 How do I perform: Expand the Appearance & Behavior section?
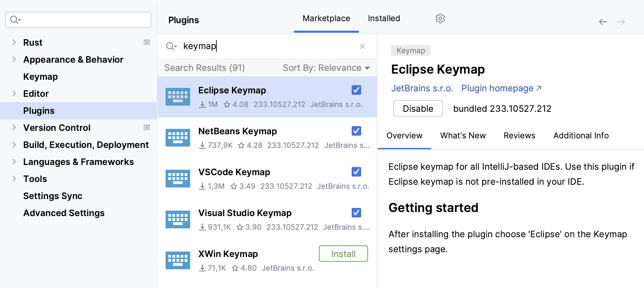14,60
